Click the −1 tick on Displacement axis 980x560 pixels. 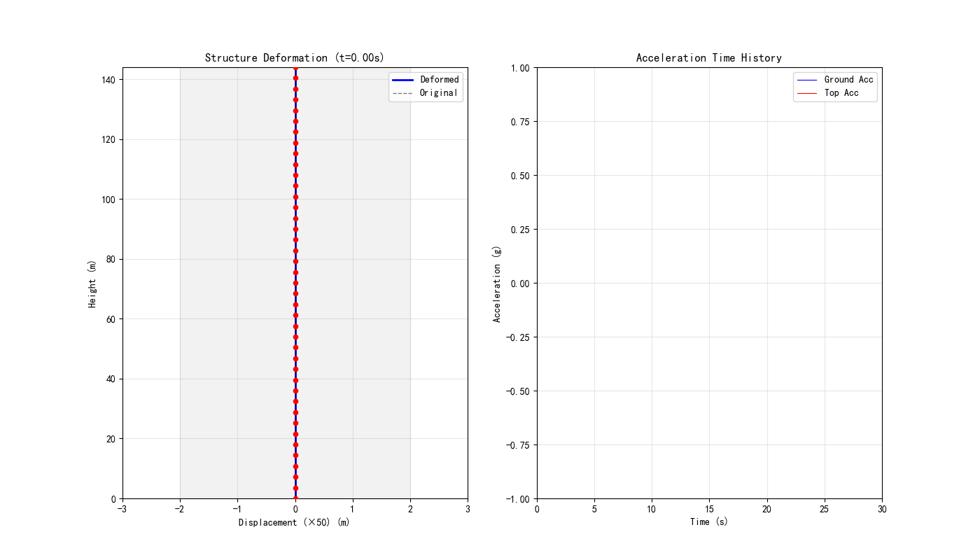click(237, 509)
